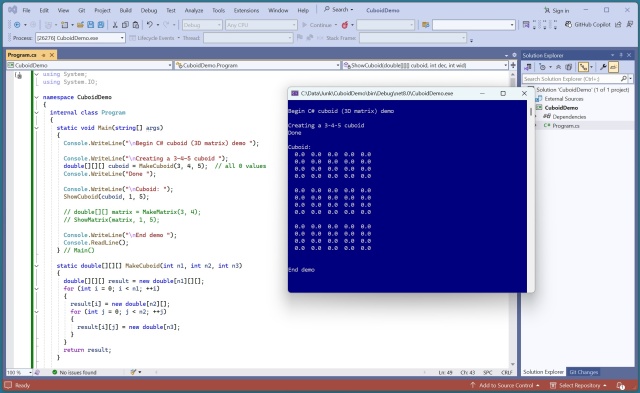Collapse the namespace CuboidDemo code region
The height and width of the screenshot is (393, 640).
(37, 97)
